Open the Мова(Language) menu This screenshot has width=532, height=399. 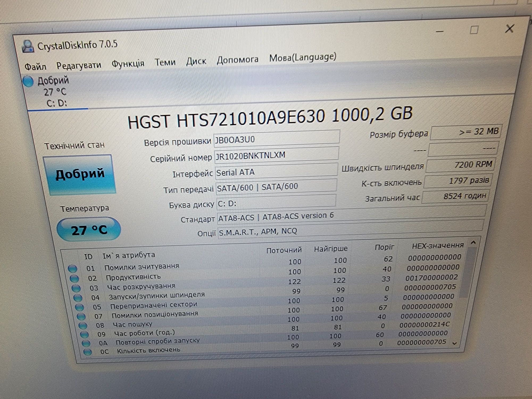click(x=303, y=57)
